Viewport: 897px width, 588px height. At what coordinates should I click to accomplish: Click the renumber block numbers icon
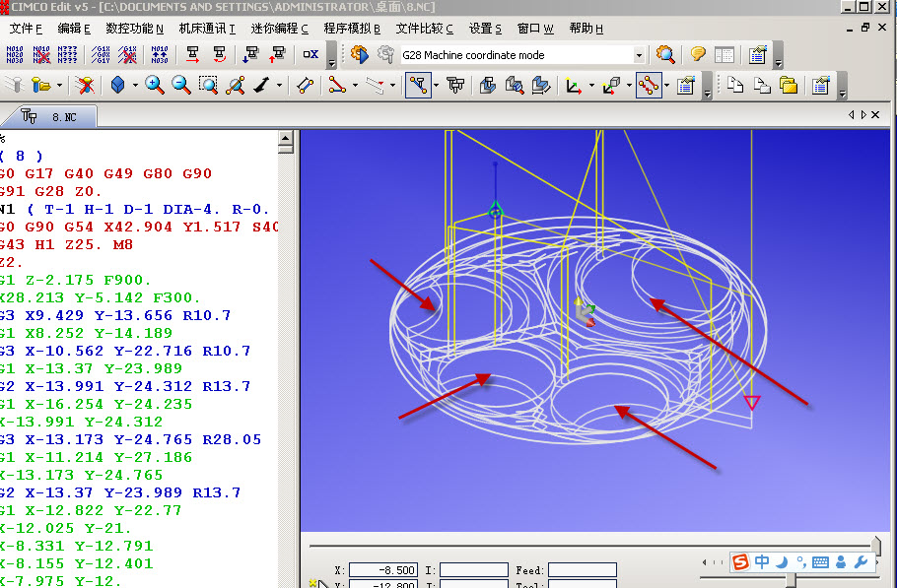pyautogui.click(x=15, y=55)
